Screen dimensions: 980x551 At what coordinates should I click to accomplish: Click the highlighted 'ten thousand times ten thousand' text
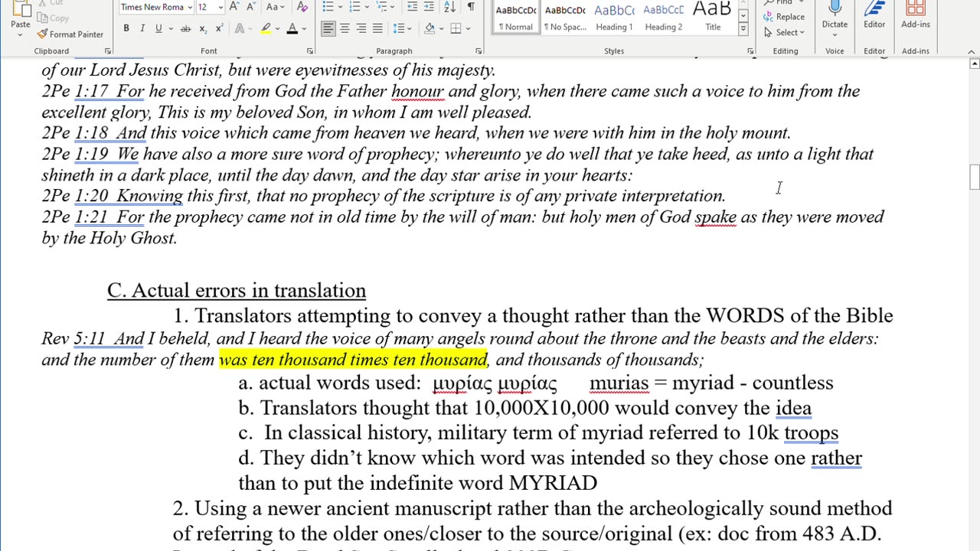pyautogui.click(x=370, y=359)
